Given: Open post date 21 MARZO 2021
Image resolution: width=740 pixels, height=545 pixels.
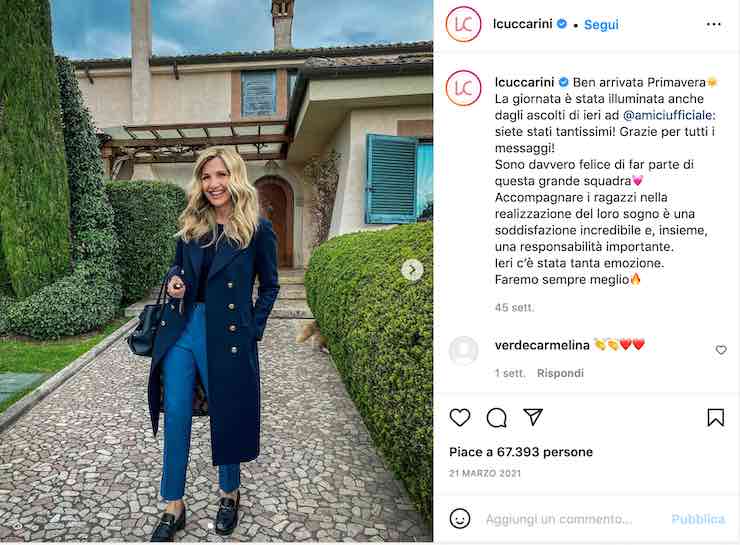Looking at the screenshot, I should pos(485,473).
